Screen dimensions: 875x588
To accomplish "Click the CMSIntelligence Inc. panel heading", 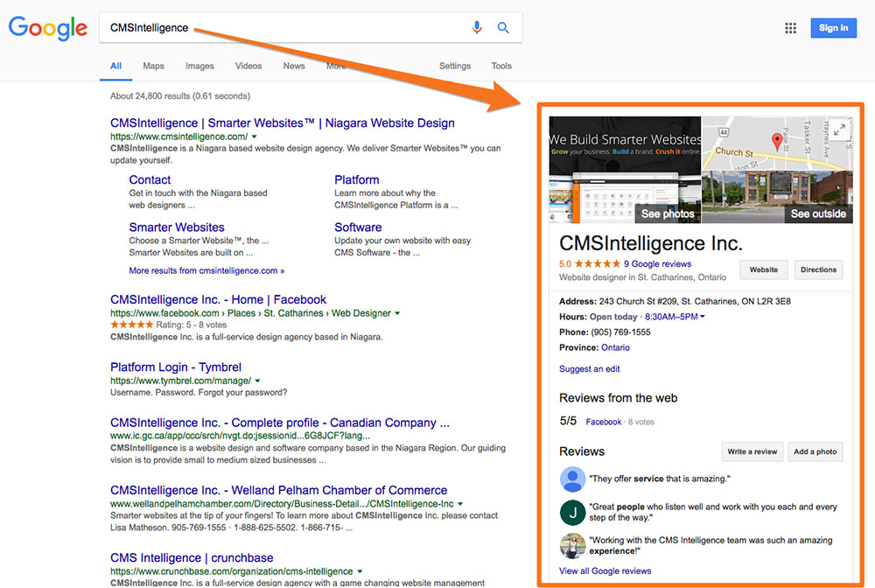I will 651,243.
